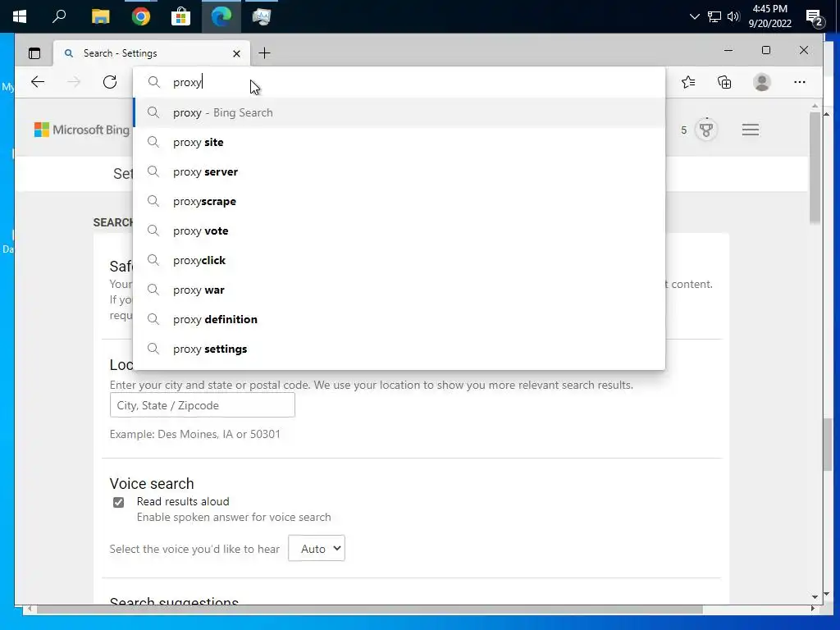Go back to the previous page
The image size is (840, 630).
point(38,82)
